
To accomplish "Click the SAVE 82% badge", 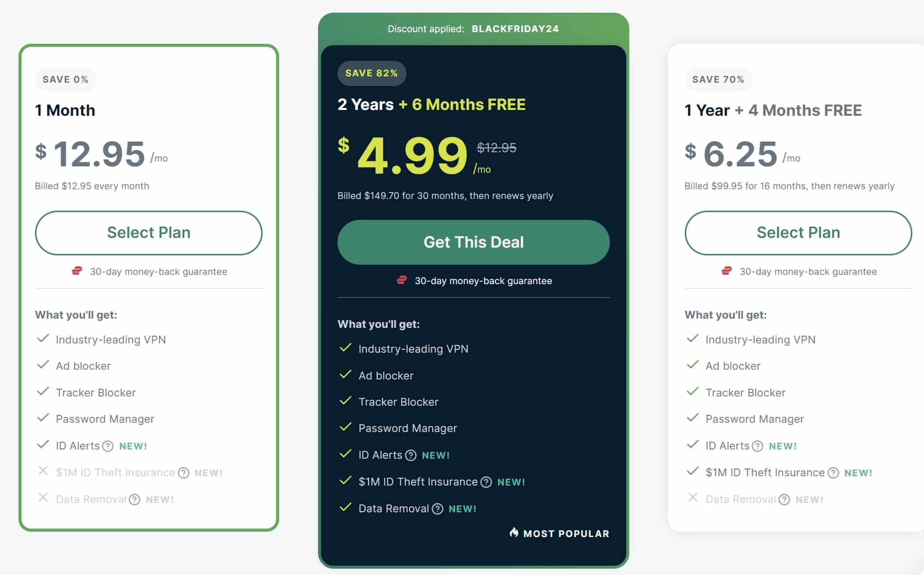I will click(372, 73).
